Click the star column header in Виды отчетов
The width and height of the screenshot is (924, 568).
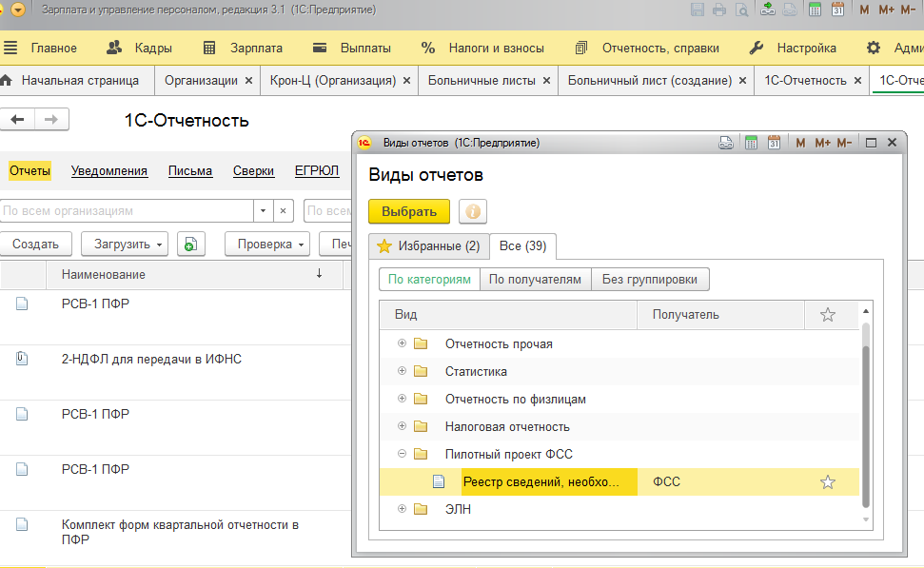827,315
